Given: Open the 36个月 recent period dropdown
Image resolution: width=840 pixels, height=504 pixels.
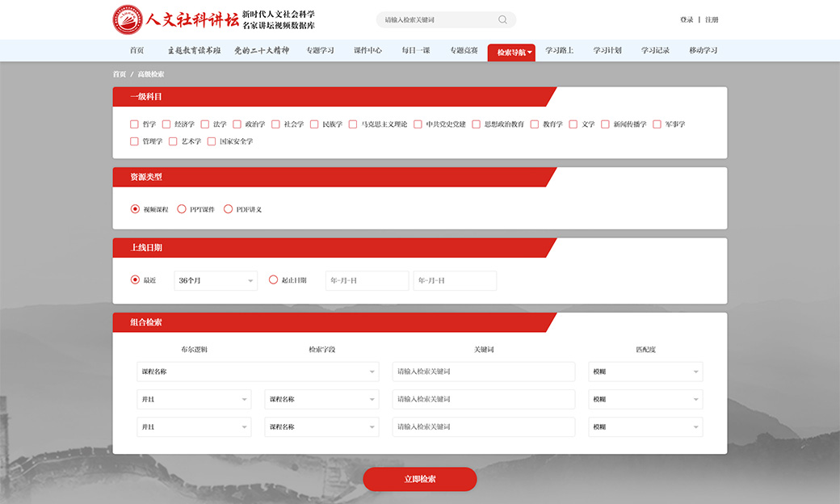Looking at the screenshot, I should [216, 280].
